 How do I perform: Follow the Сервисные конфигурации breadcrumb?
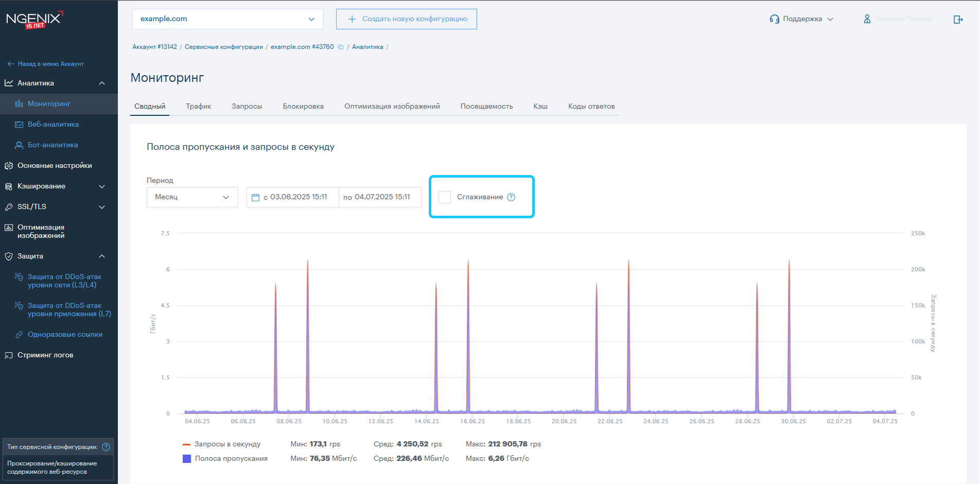(x=224, y=47)
